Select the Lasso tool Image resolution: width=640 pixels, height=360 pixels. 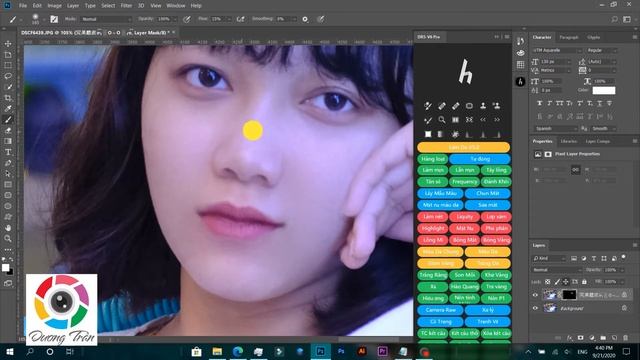(8, 76)
